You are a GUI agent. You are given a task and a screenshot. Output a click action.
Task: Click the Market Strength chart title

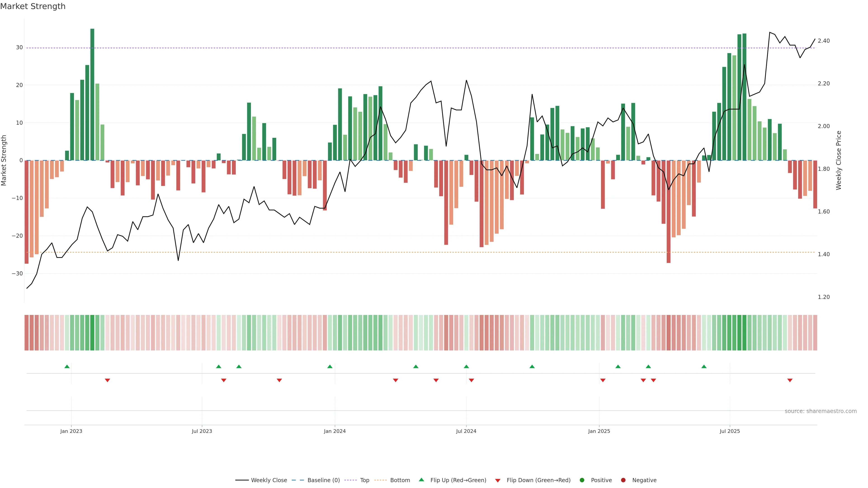pyautogui.click(x=33, y=6)
